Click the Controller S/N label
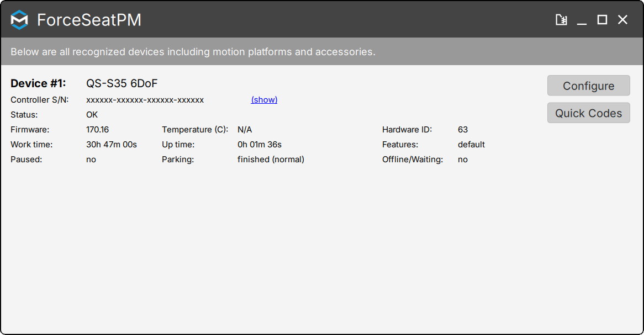Image resolution: width=644 pixels, height=335 pixels. [x=39, y=100]
